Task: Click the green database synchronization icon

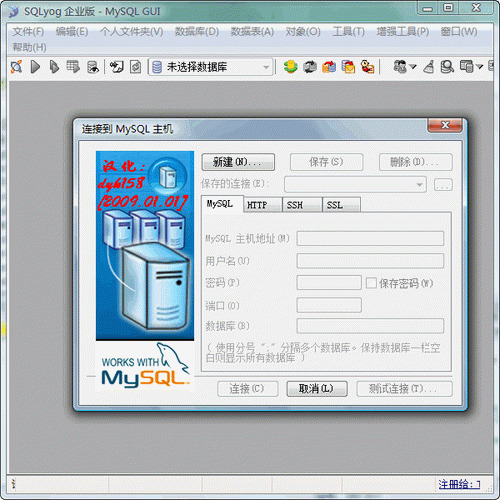Action: [x=291, y=66]
